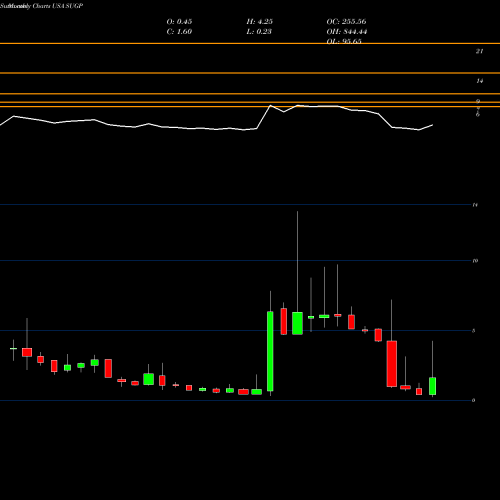
Task: Select the C: 1.60 close price readout
Action: [x=179, y=32]
